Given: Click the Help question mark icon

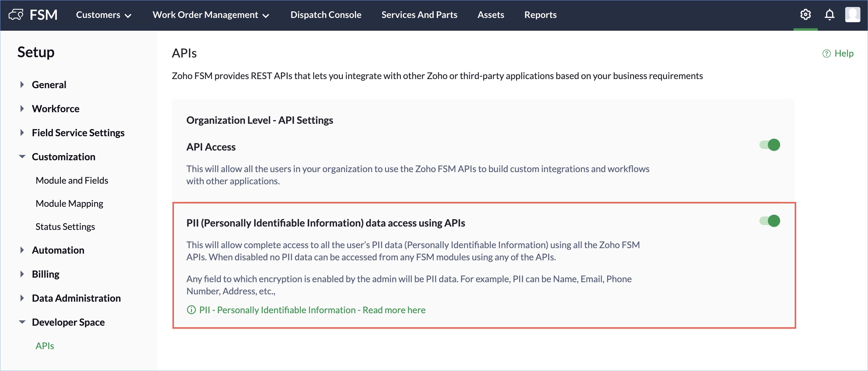Looking at the screenshot, I should click(826, 54).
